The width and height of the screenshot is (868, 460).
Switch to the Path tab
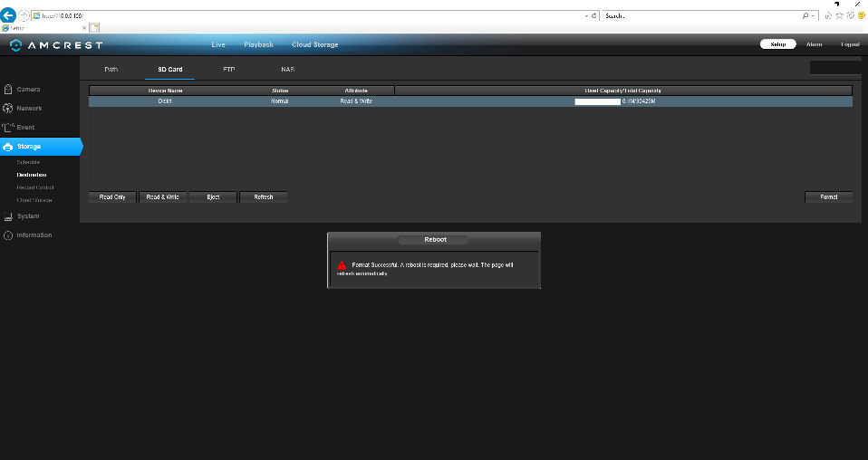click(111, 69)
